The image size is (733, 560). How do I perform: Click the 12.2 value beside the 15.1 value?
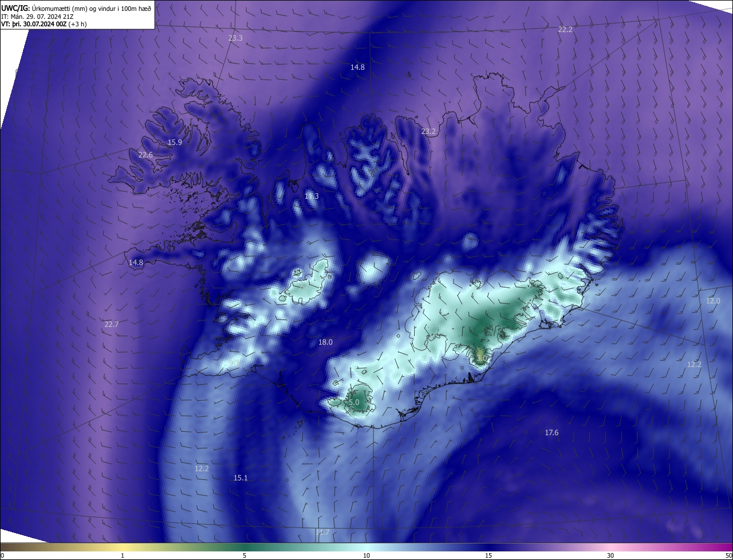[x=202, y=468]
